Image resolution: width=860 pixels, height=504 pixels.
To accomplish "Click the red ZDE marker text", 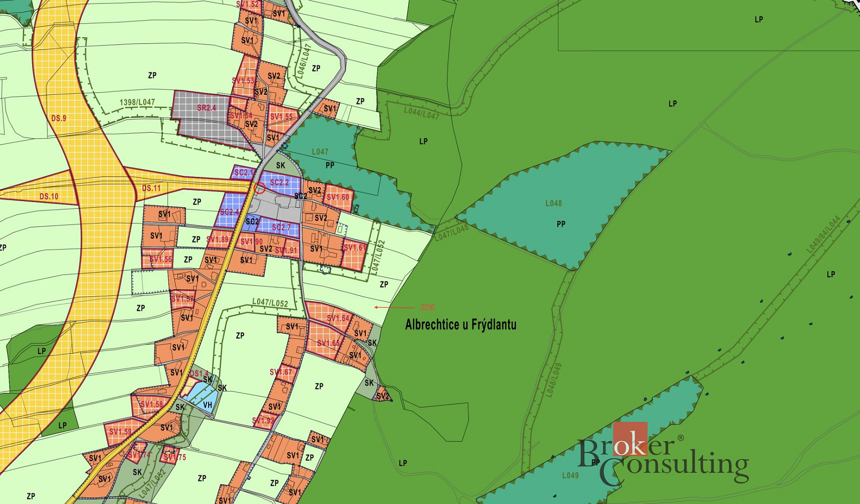I will (x=427, y=307).
